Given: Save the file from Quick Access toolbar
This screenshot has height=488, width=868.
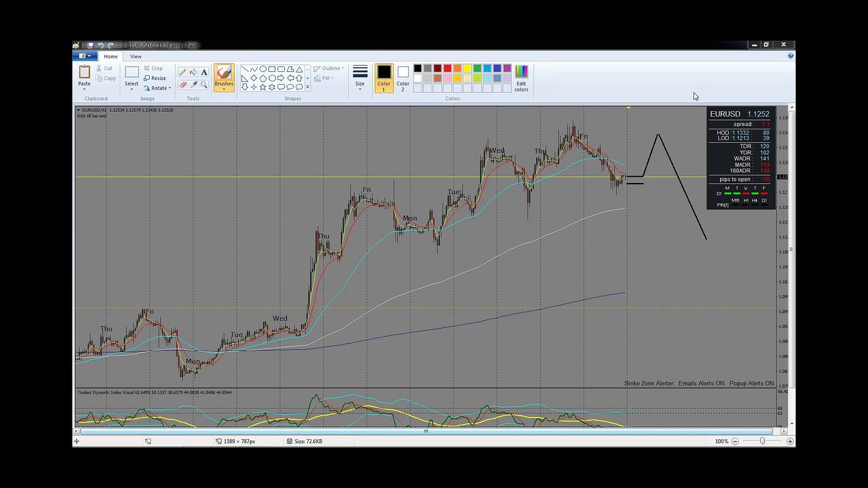Looking at the screenshot, I should click(90, 45).
